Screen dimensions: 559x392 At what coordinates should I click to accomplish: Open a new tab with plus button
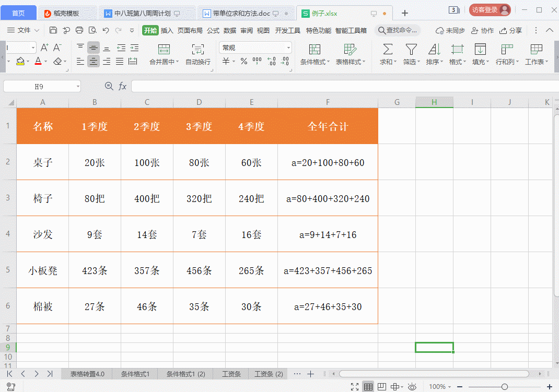pyautogui.click(x=405, y=13)
